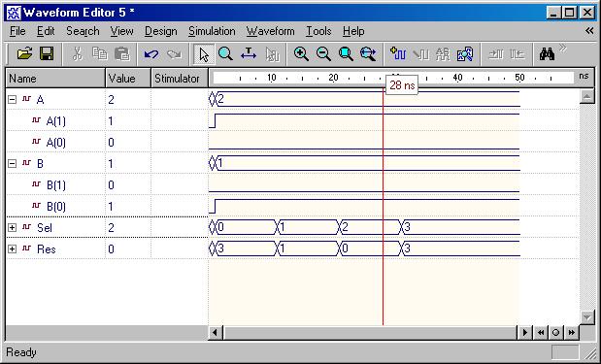Click the horizontal scrollbar right arrow
The width and height of the screenshot is (601, 364).
tap(524, 332)
